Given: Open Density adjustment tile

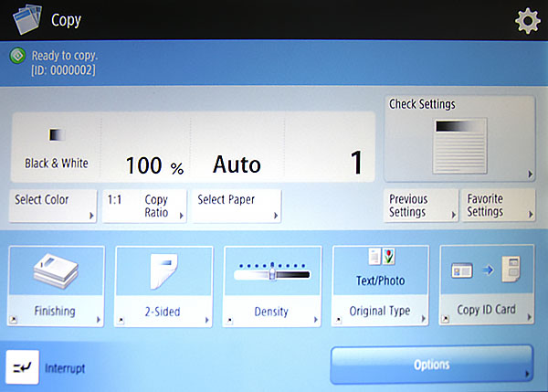Looking at the screenshot, I should click(272, 286).
